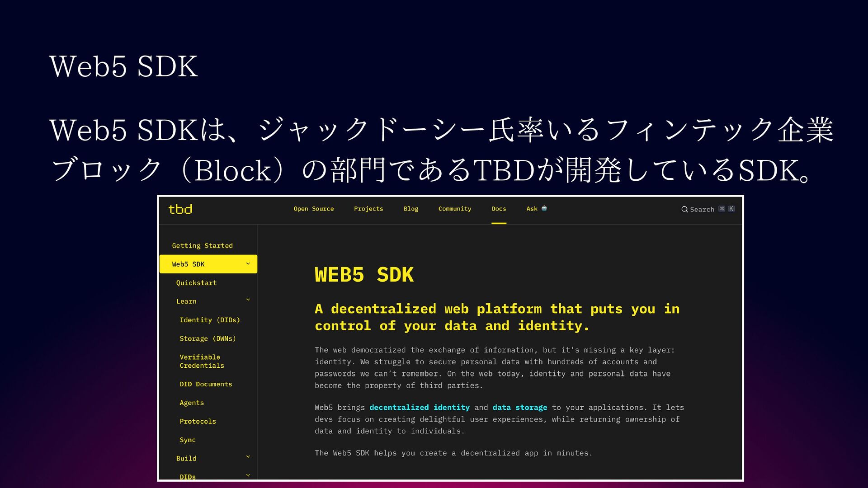Open Protocols sidebar page

[198, 421]
